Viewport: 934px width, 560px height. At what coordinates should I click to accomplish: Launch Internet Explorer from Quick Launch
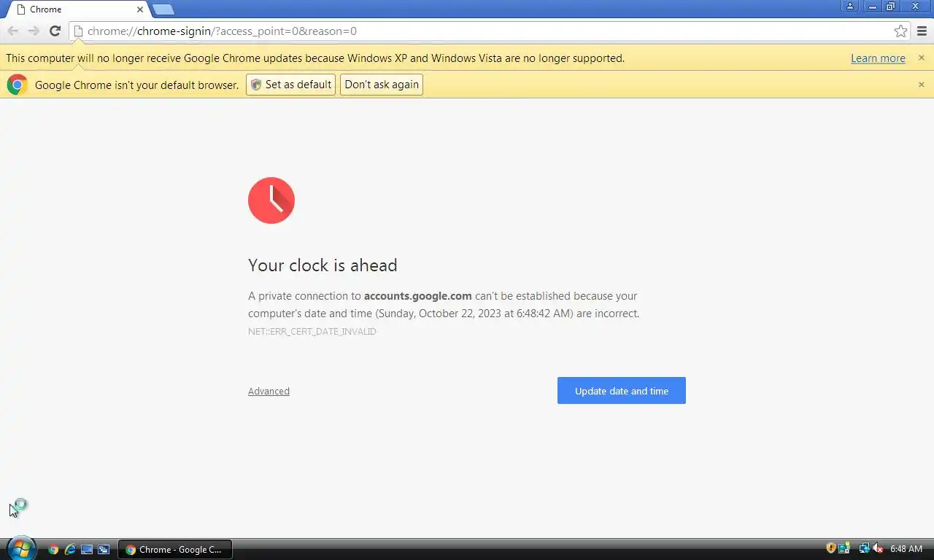(70, 550)
